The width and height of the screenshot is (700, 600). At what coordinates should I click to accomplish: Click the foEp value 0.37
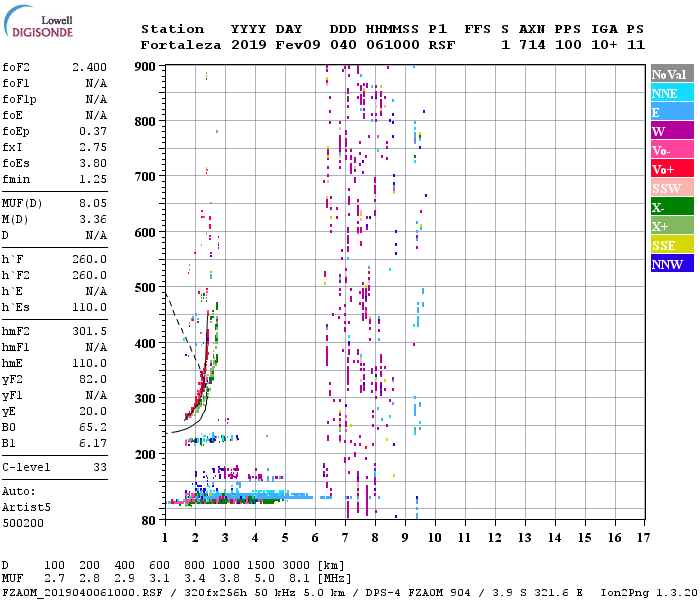(x=93, y=131)
